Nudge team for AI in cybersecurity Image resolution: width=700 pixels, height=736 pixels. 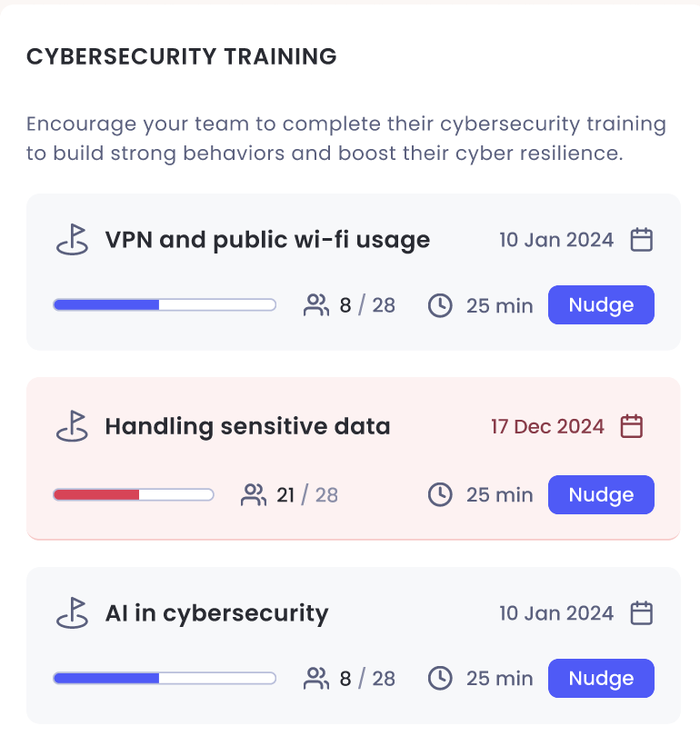601,678
